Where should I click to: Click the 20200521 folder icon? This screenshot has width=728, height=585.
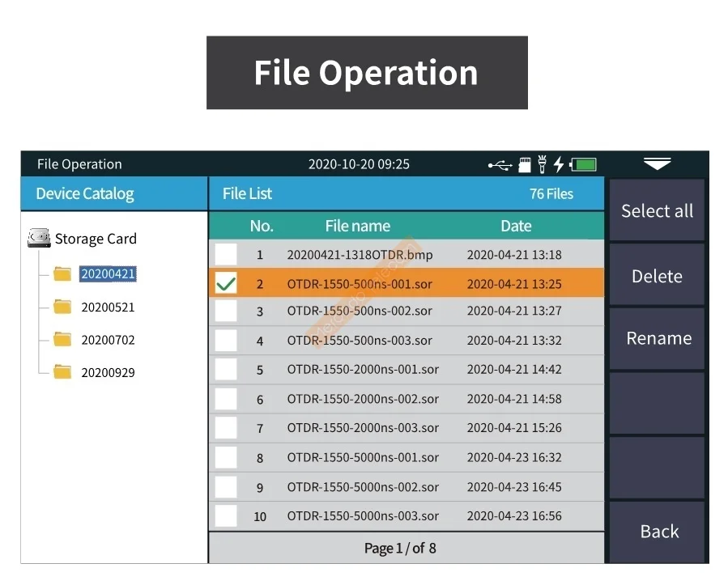tap(62, 307)
